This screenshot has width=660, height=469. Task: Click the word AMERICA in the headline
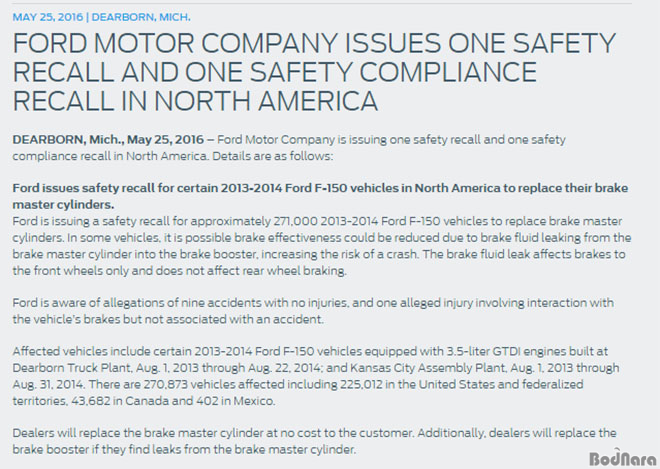[x=318, y=101]
